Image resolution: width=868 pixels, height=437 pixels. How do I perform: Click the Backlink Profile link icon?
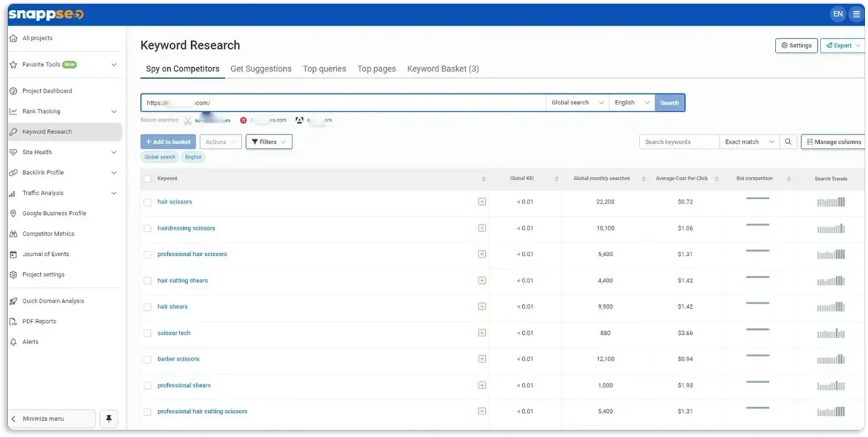pyautogui.click(x=13, y=173)
